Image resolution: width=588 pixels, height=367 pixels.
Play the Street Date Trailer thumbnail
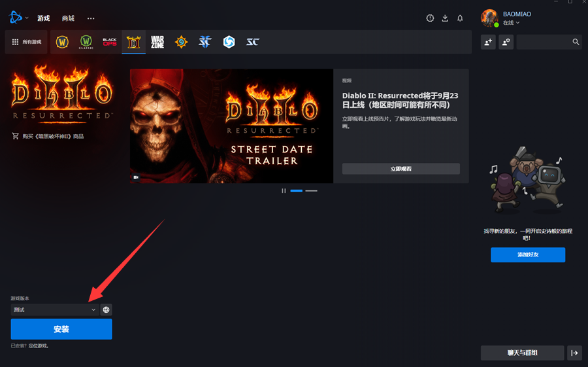click(x=231, y=126)
